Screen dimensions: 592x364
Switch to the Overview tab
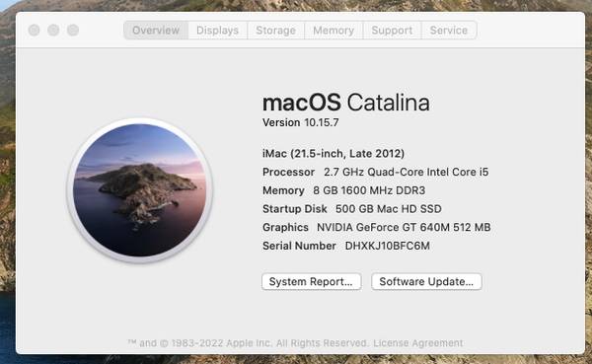tap(156, 31)
